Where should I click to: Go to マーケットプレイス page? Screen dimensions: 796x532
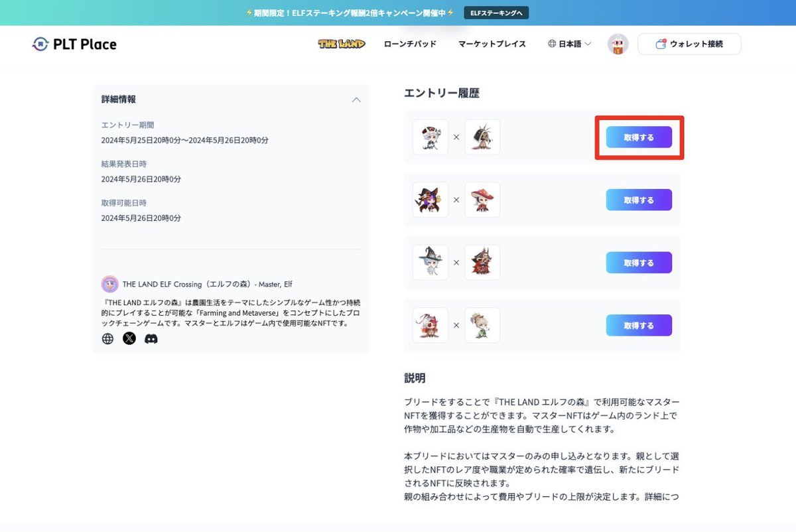point(492,44)
